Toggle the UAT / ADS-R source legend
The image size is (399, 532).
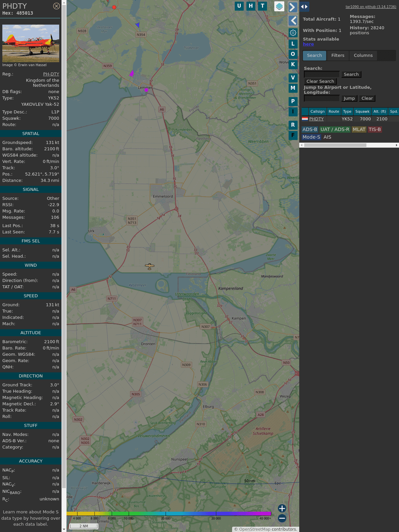coord(335,130)
